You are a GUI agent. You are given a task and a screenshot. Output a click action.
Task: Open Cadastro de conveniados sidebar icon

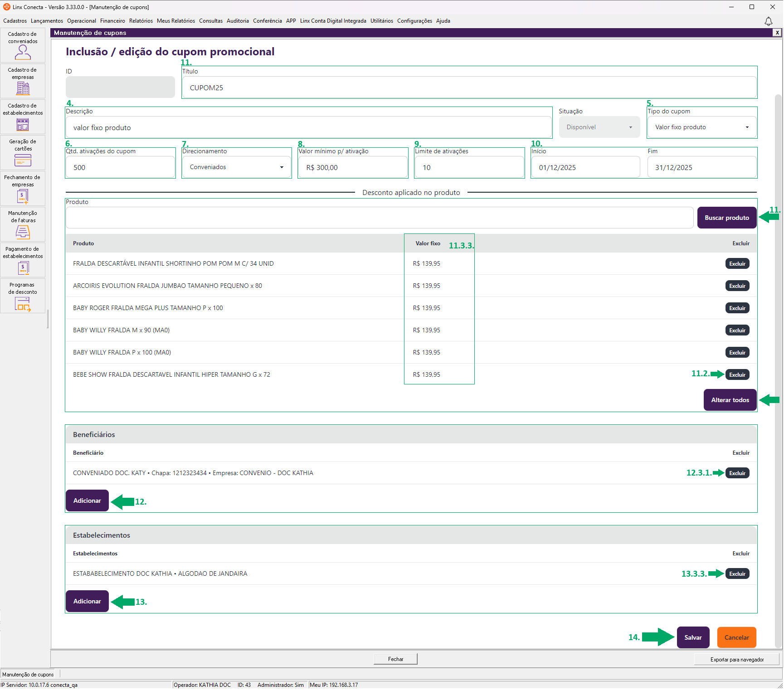(x=23, y=45)
